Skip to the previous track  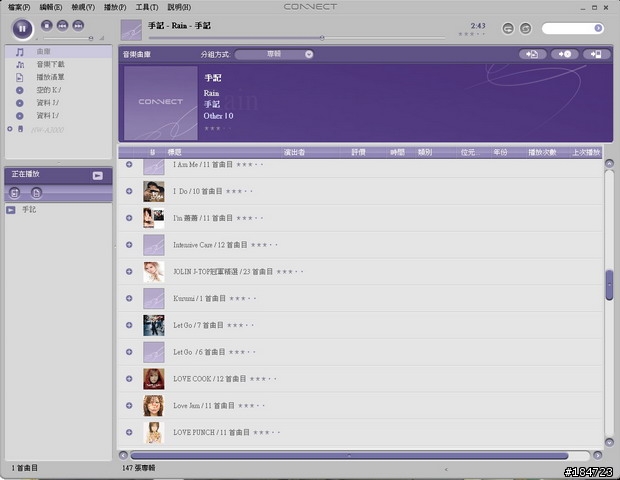pos(62,25)
